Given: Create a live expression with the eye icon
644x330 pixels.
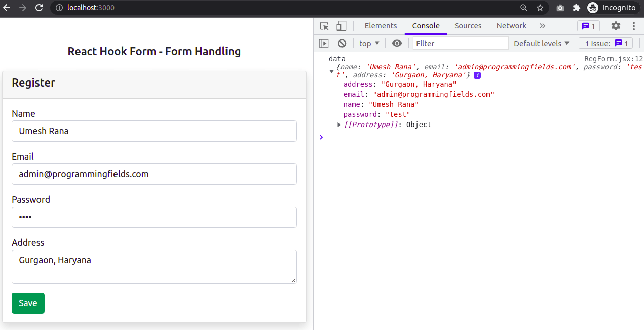Looking at the screenshot, I should [397, 43].
